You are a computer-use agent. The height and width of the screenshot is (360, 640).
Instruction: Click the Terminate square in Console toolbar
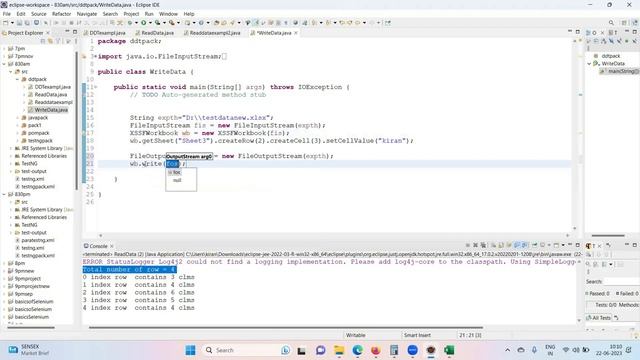(x=467, y=245)
